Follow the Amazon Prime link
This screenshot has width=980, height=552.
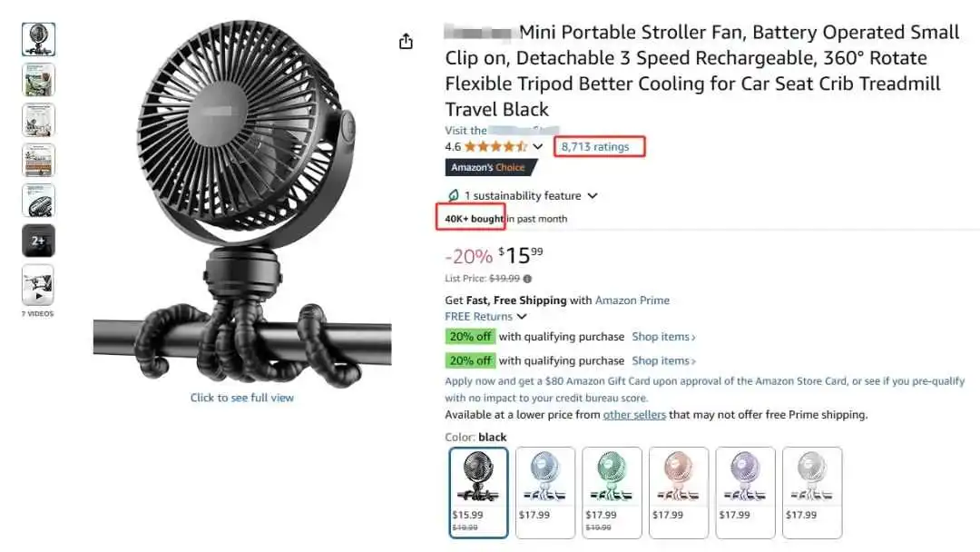(x=632, y=301)
